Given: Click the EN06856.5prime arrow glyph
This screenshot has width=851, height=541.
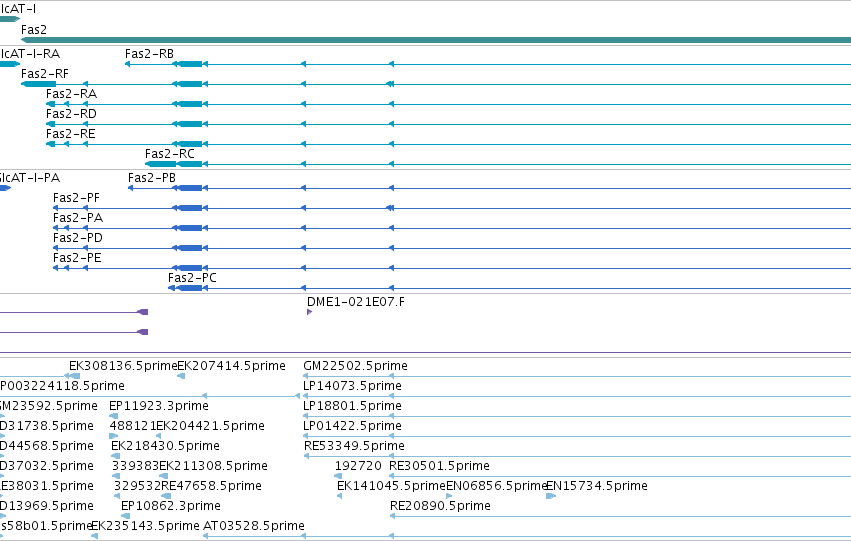Looking at the screenshot, I should [449, 496].
